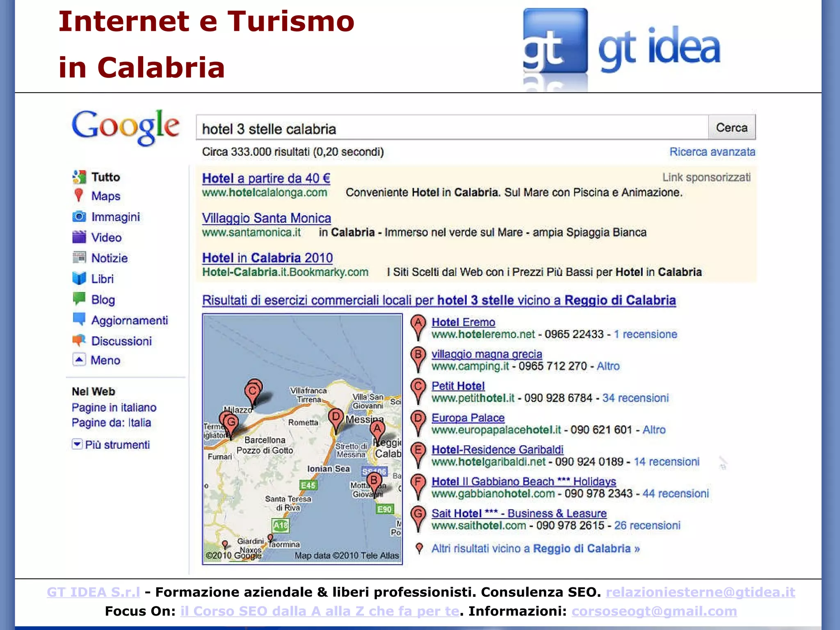
Task: Select the Maps filter label
Action: pyautogui.click(x=106, y=196)
